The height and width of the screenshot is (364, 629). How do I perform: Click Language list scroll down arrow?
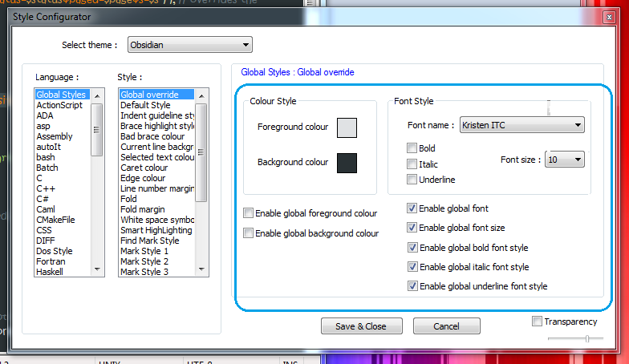tap(96, 269)
